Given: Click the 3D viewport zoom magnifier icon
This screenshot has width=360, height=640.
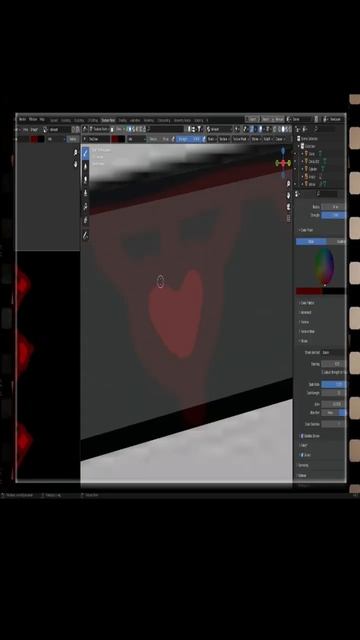Looking at the screenshot, I should (x=289, y=184).
